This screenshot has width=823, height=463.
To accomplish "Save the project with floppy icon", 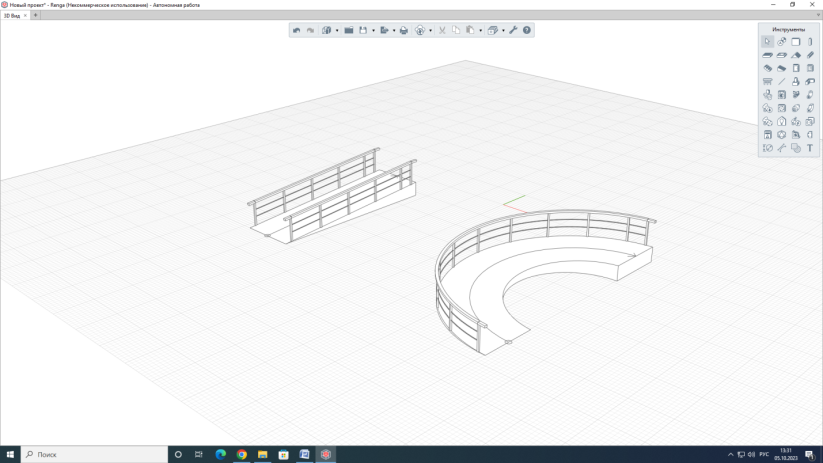I will (363, 30).
